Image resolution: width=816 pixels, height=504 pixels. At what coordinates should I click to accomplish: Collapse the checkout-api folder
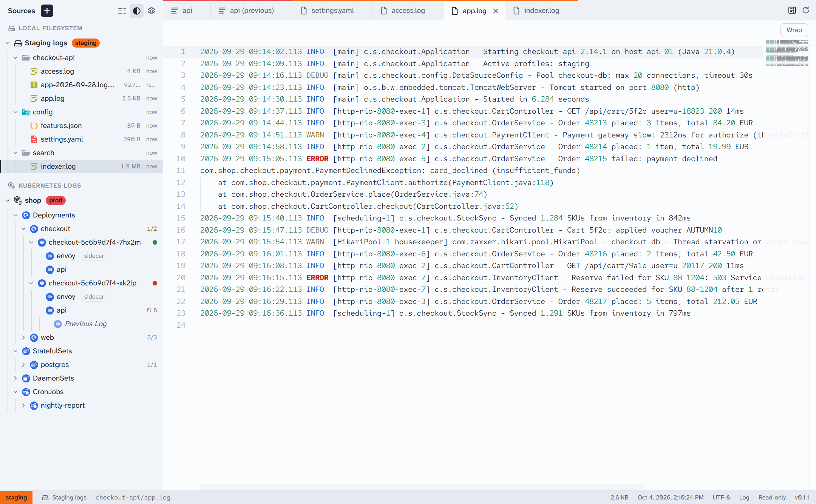tap(15, 58)
